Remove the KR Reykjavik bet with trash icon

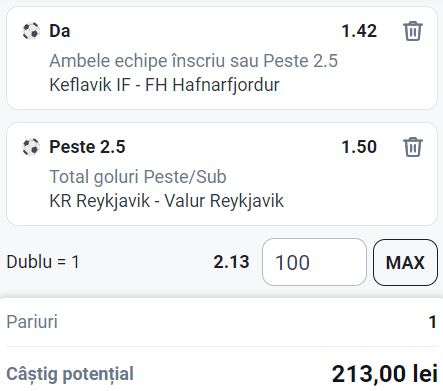click(413, 147)
